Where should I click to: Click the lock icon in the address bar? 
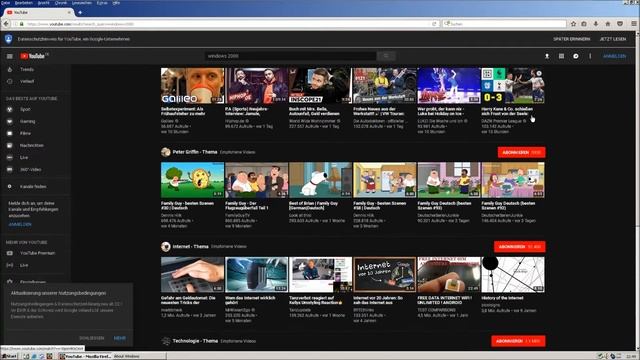pyautogui.click(x=22, y=24)
